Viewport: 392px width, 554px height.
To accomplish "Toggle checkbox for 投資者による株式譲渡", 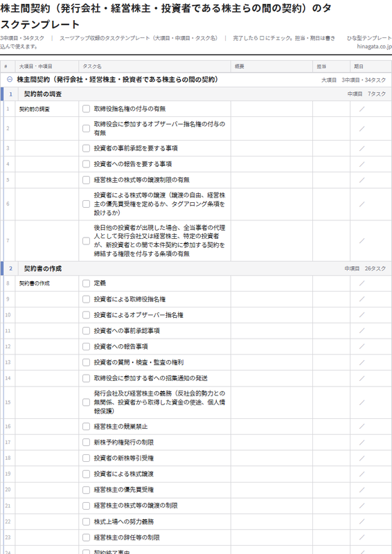I will [87, 474].
